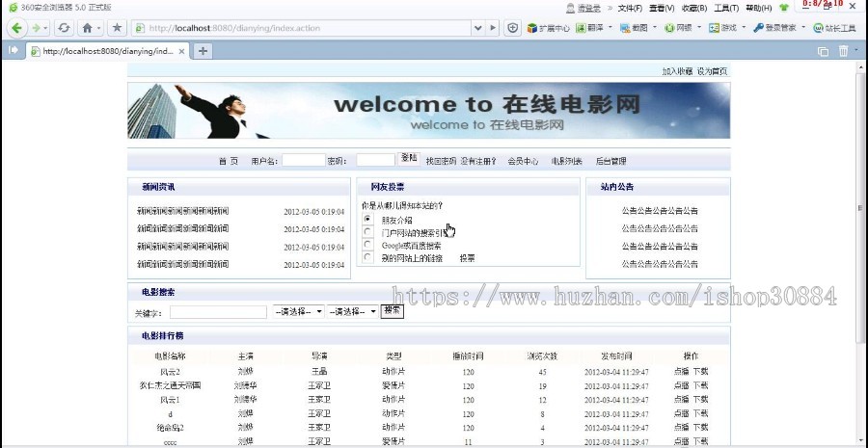Image resolution: width=868 pixels, height=448 pixels.
Task: Select radio option Google或百度搜索
Action: (x=367, y=245)
